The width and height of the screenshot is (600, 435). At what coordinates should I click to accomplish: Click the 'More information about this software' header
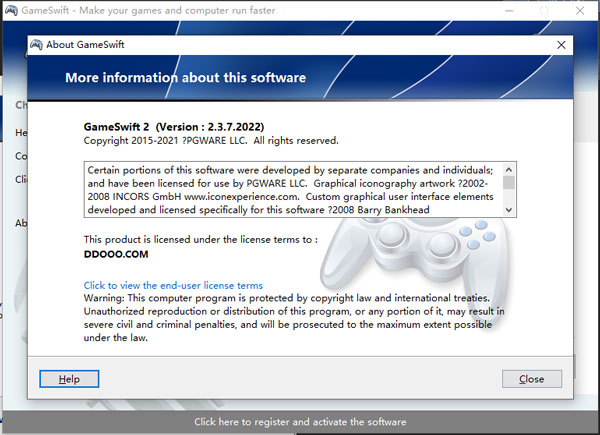tap(186, 78)
